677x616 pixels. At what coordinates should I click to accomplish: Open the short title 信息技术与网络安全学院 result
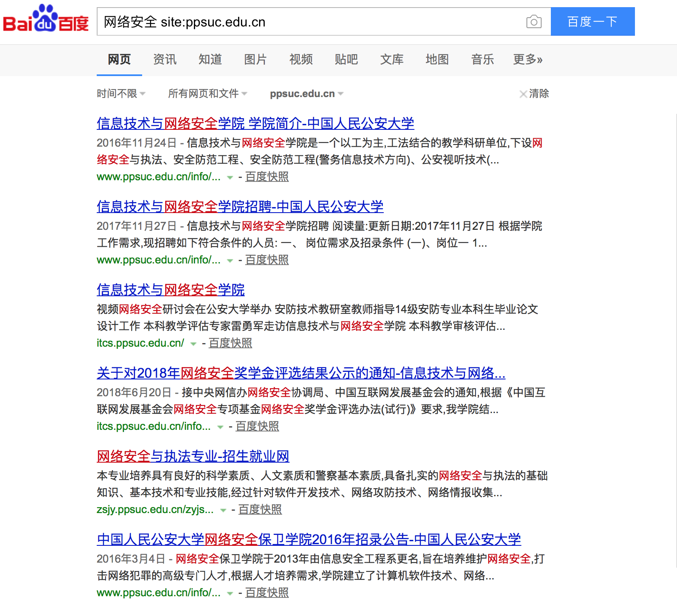(171, 290)
